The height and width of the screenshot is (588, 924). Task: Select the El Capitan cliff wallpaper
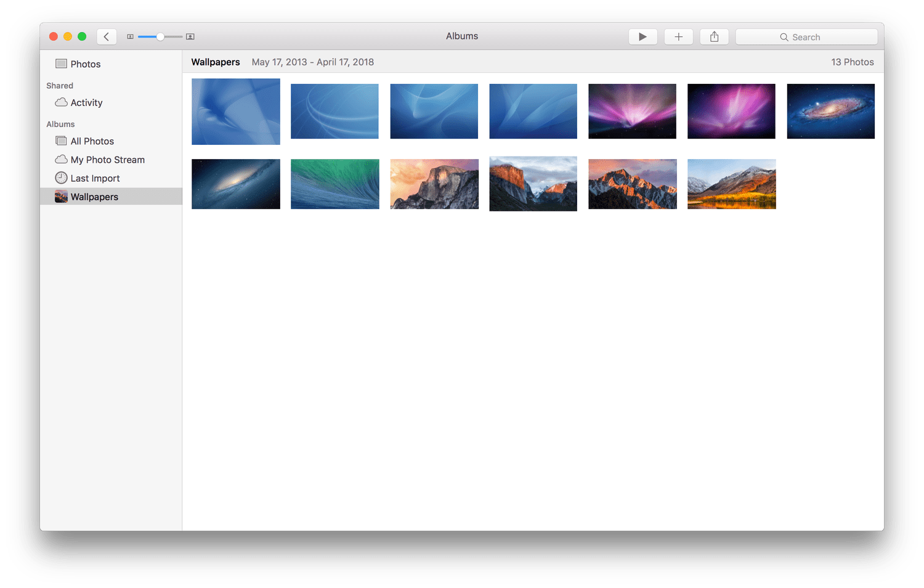click(x=533, y=184)
